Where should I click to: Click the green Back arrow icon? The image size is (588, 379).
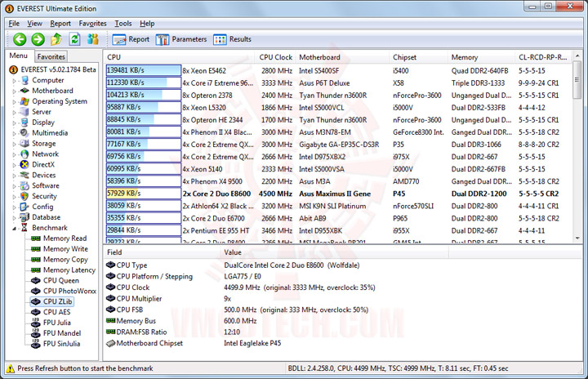tap(20, 39)
